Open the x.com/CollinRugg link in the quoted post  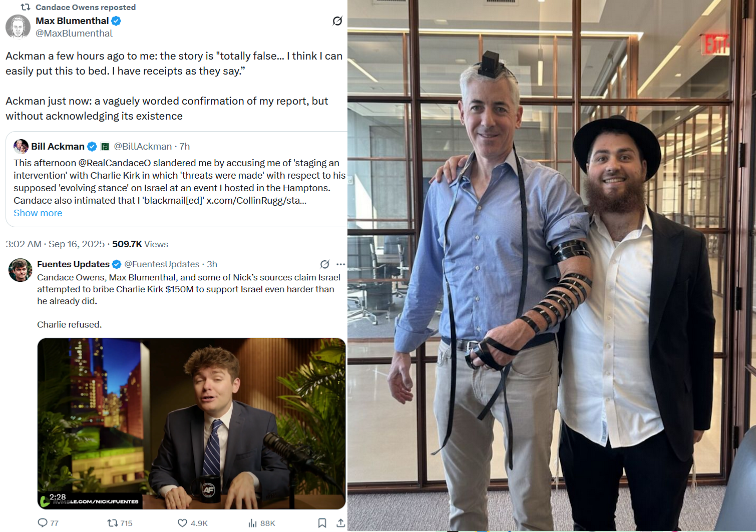coord(256,201)
